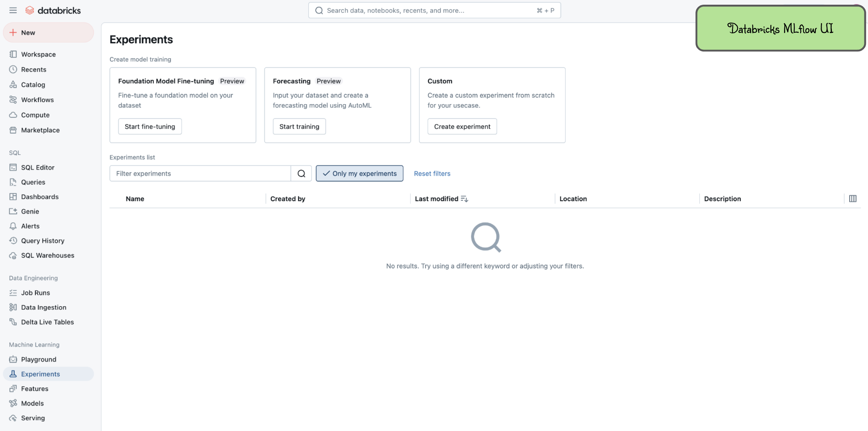Change sort order on Last modified column
The image size is (868, 431).
(465, 199)
